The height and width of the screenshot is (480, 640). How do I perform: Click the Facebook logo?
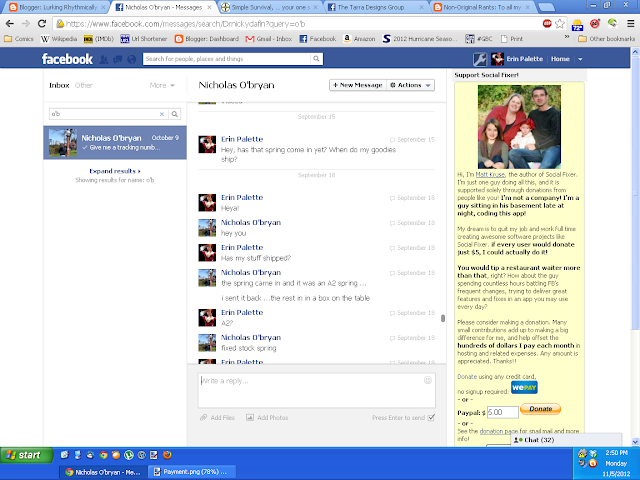tap(67, 59)
